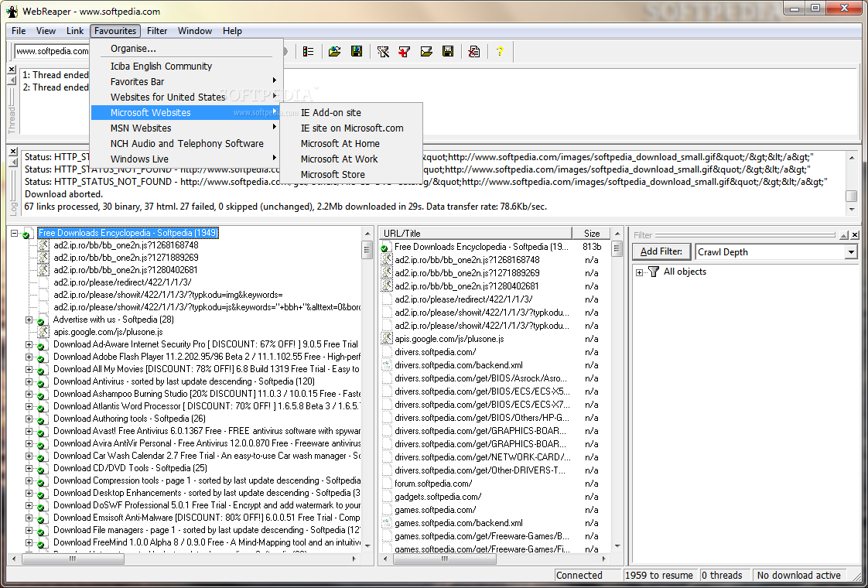Open the View menu
The image size is (868, 588).
[x=46, y=31]
